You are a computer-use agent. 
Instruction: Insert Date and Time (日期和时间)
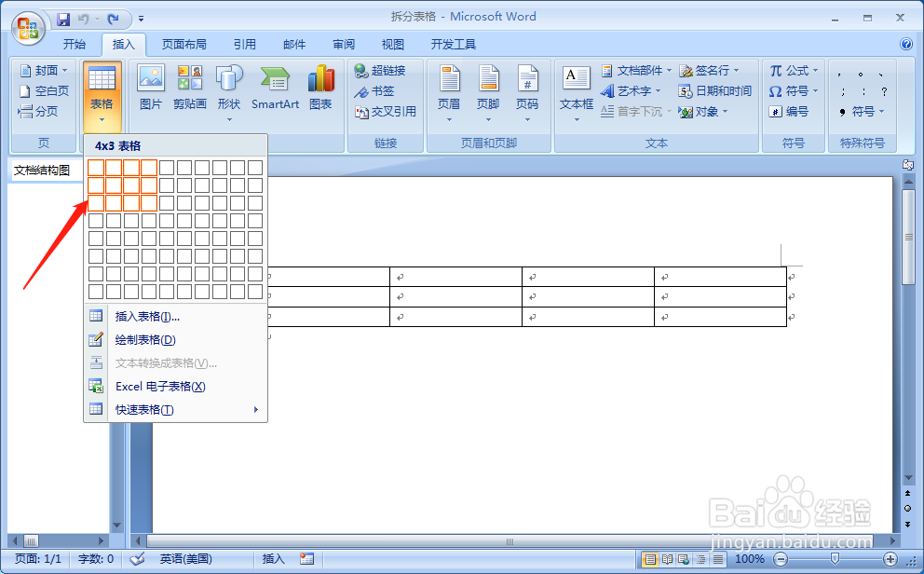(x=714, y=90)
